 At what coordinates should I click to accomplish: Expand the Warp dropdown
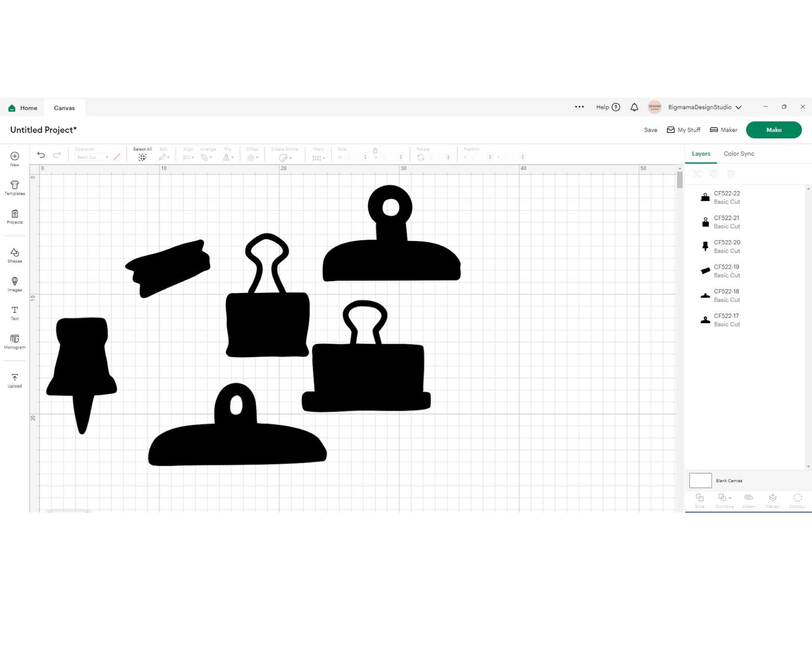pyautogui.click(x=319, y=157)
